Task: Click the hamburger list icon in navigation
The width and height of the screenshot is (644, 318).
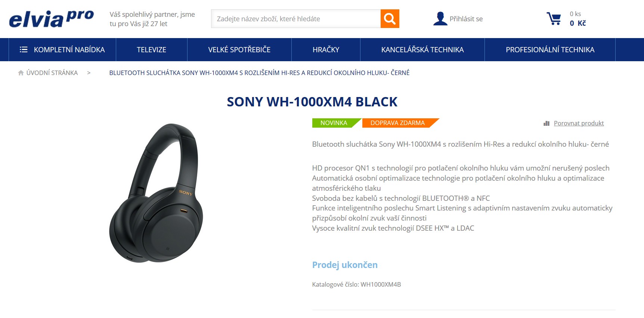Action: [x=24, y=49]
